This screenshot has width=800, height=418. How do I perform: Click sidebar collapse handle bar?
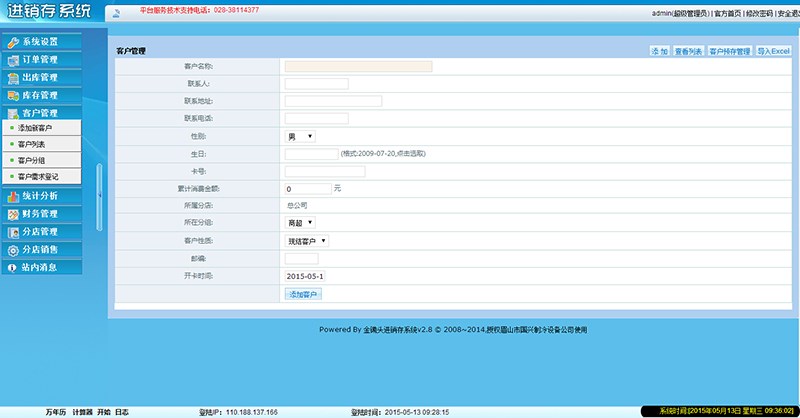pyautogui.click(x=99, y=197)
